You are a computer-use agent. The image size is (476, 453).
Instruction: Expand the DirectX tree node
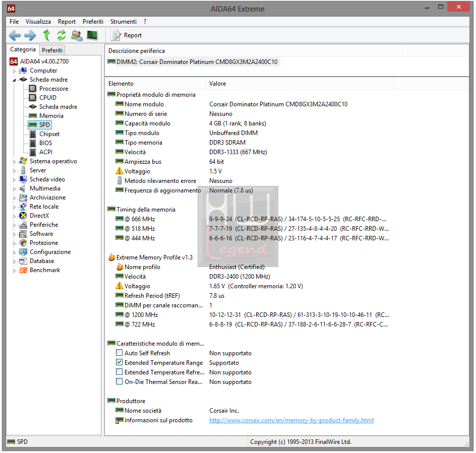point(14,216)
